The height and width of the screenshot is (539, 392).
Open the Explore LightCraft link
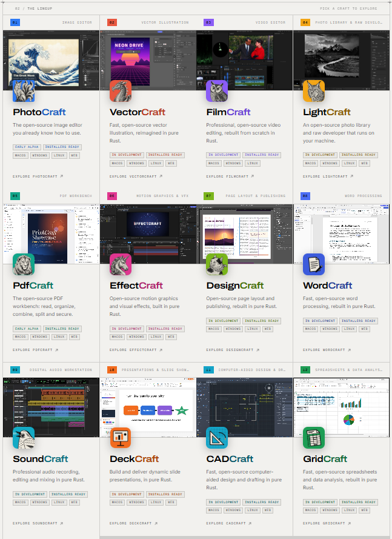point(328,176)
